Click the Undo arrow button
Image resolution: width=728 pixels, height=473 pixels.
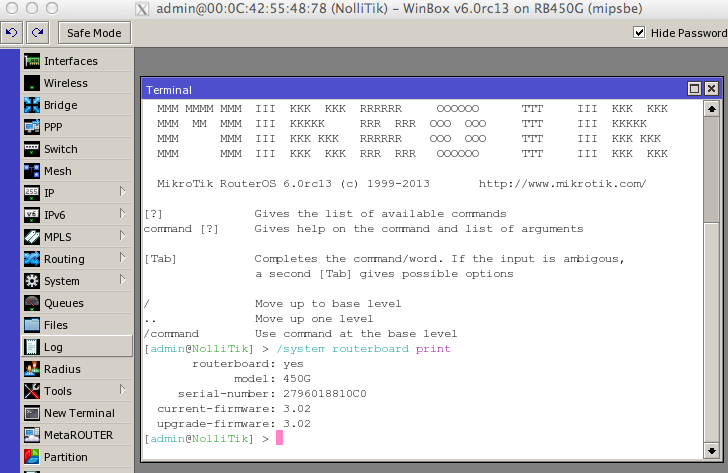[12, 33]
